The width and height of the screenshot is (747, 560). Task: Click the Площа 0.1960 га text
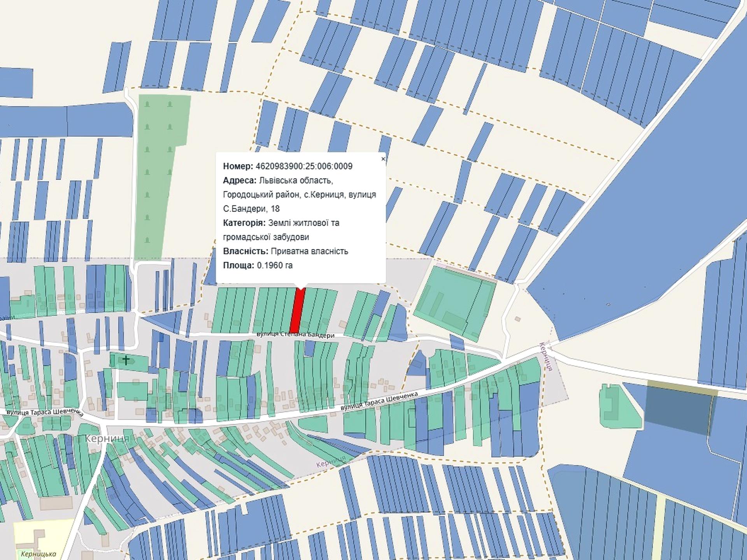[258, 266]
